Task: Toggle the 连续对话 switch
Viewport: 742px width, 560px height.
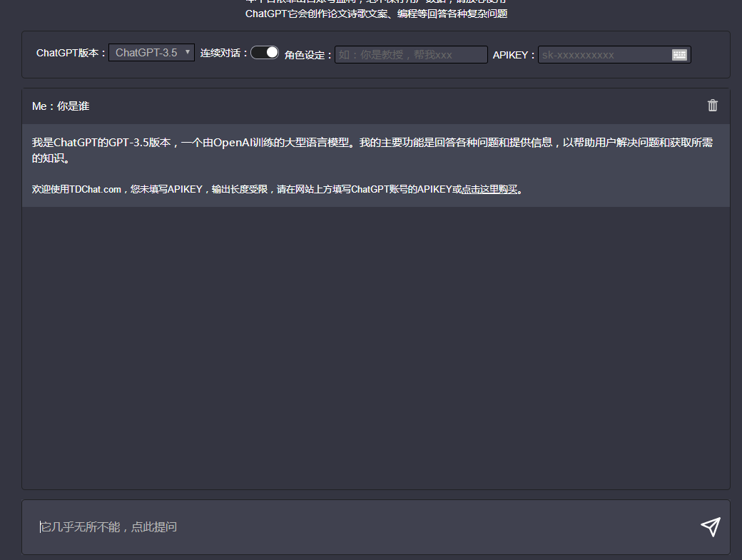Action: point(265,53)
